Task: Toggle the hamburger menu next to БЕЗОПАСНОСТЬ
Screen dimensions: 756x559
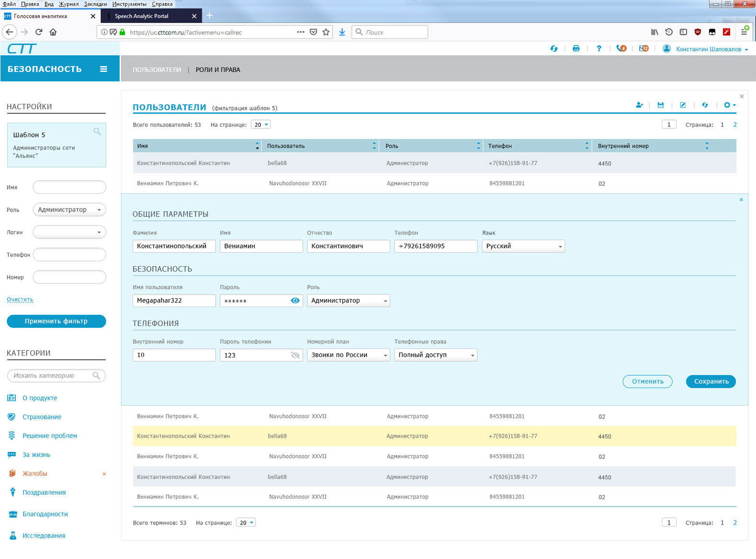Action: click(x=103, y=69)
